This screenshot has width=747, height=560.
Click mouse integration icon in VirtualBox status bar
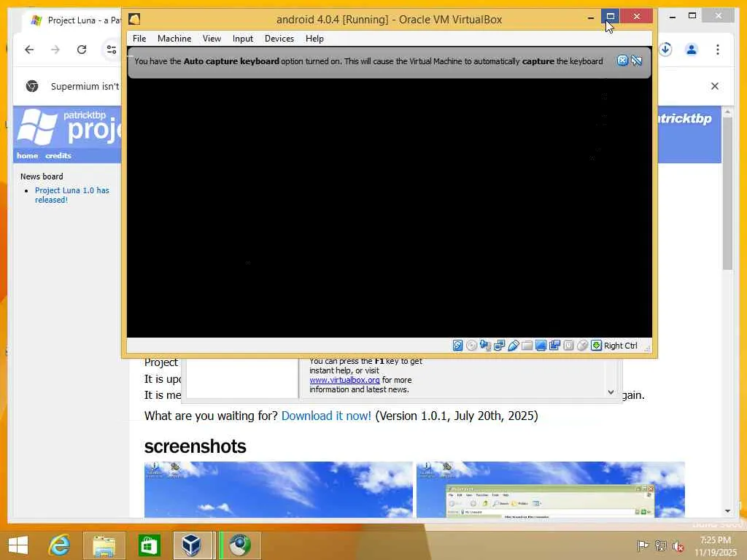pyautogui.click(x=582, y=346)
